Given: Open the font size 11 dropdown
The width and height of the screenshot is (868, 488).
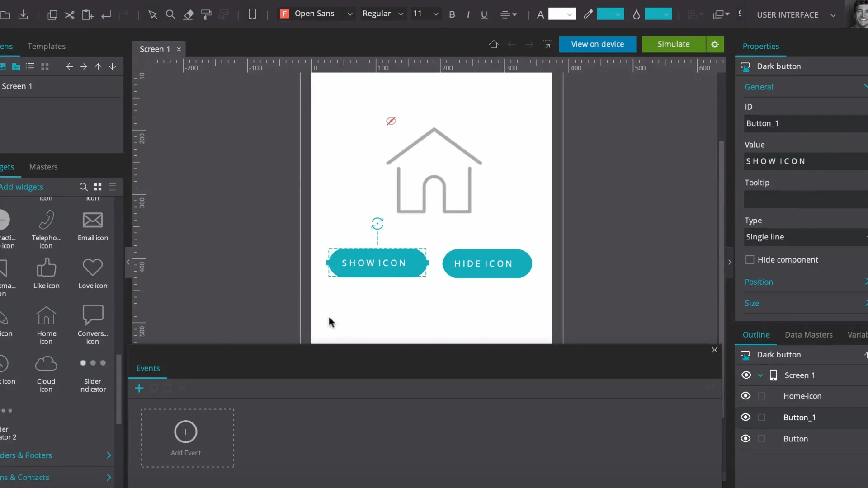Looking at the screenshot, I should pos(426,14).
